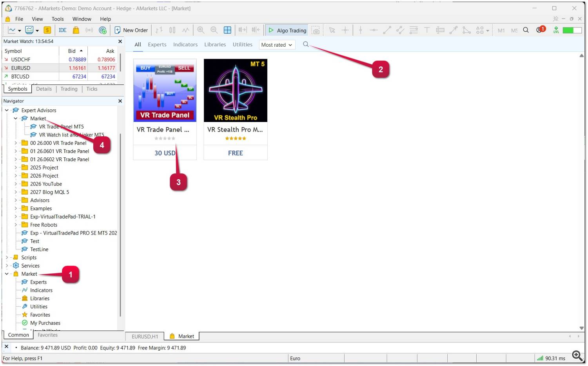Select the text label tool
The width and height of the screenshot is (588, 366).
pyautogui.click(x=440, y=30)
